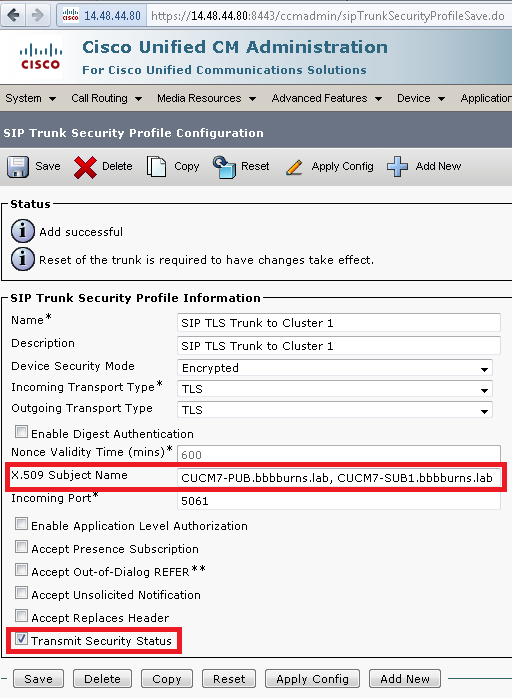
Task: Click the bottom Copy button
Action: pos(167,679)
